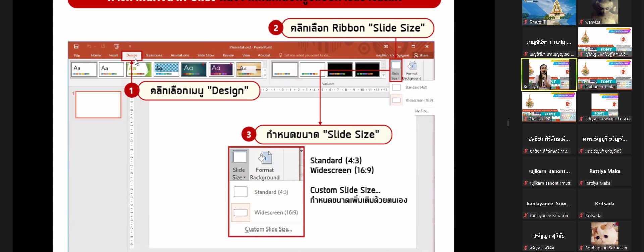Click the Start From Beginning slideshow icon
The width and height of the screenshot is (644, 252).
[x=116, y=47]
